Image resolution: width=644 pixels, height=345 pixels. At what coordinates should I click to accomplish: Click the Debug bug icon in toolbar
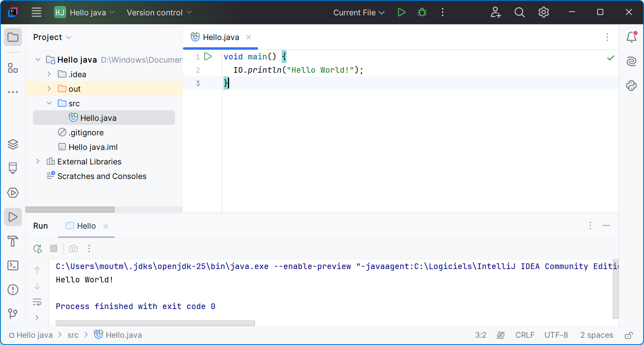(422, 13)
